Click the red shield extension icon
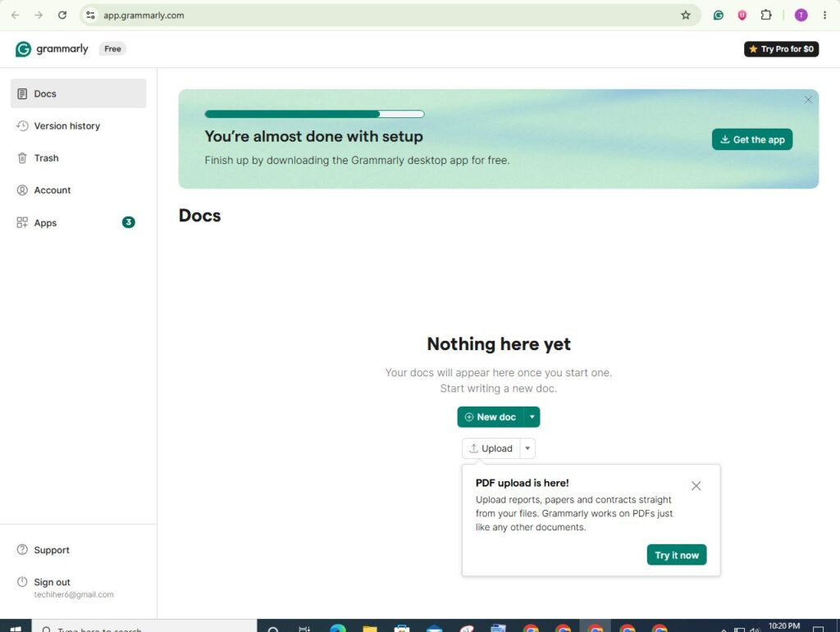This screenshot has height=632, width=840. (x=742, y=15)
